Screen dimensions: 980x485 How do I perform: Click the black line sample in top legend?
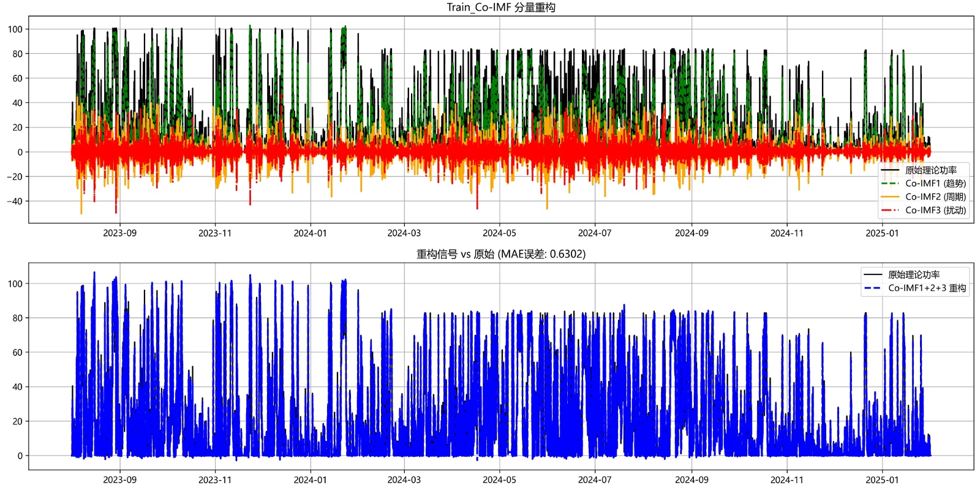point(889,170)
